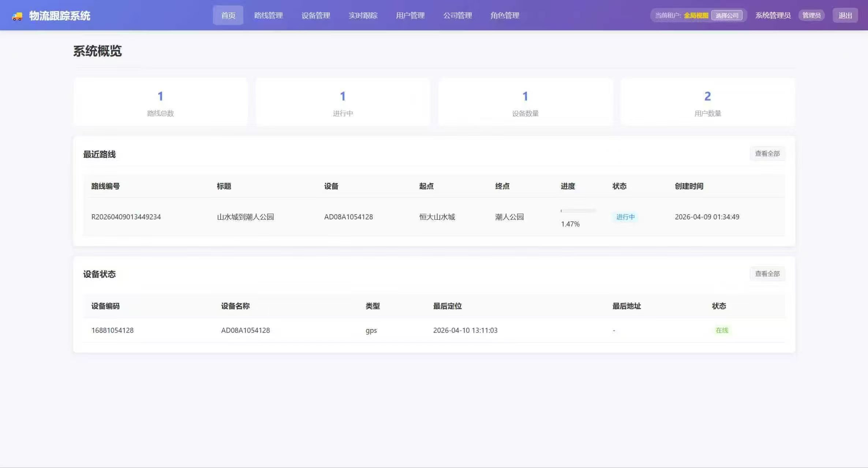This screenshot has width=868, height=468.
Task: Click the 进行中 status badge in route row
Action: [625, 217]
